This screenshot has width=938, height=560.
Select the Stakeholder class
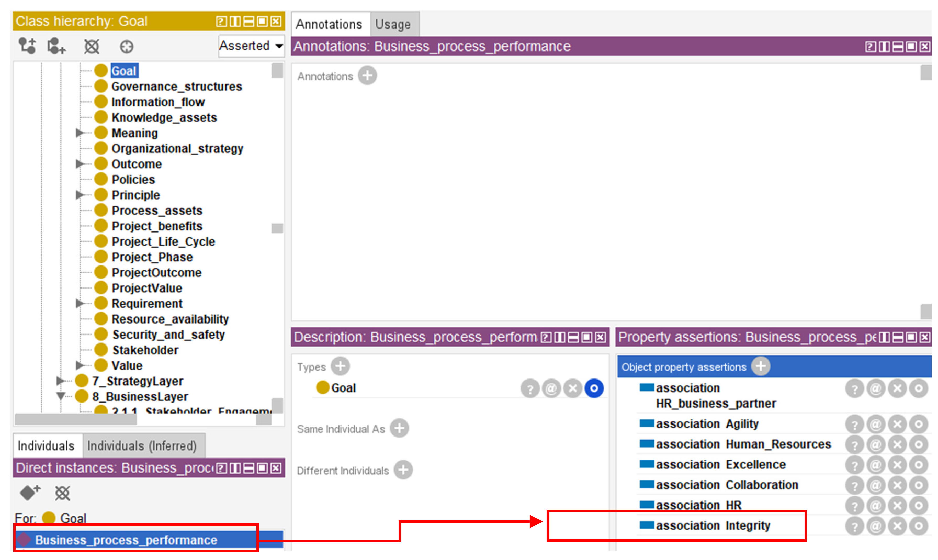145,350
